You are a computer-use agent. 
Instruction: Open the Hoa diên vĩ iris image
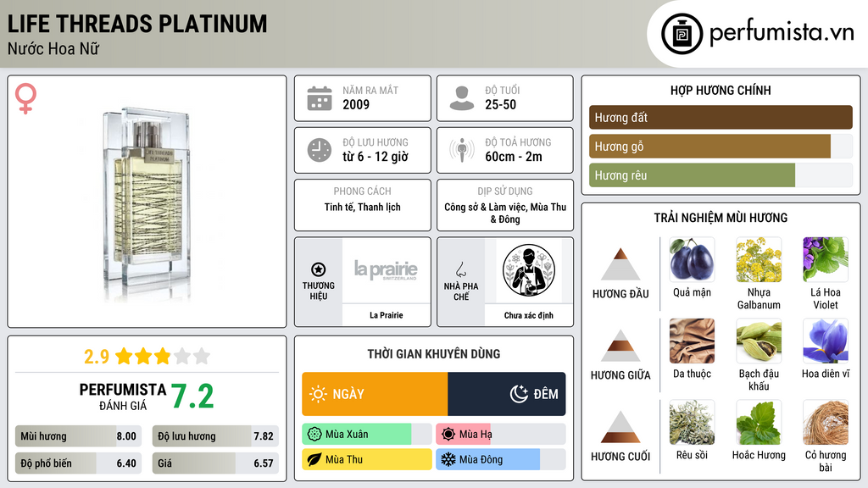826,341
